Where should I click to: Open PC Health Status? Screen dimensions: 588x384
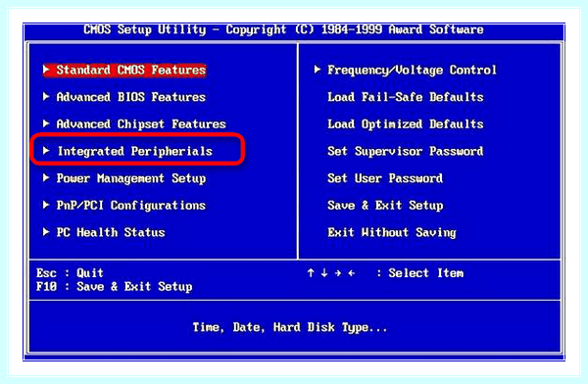tap(111, 232)
